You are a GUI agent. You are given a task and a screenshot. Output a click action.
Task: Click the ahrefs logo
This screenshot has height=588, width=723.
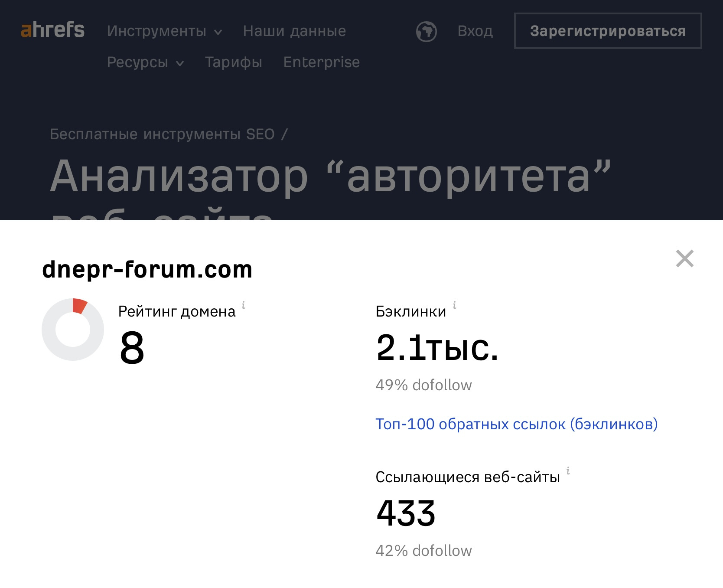pos(52,30)
